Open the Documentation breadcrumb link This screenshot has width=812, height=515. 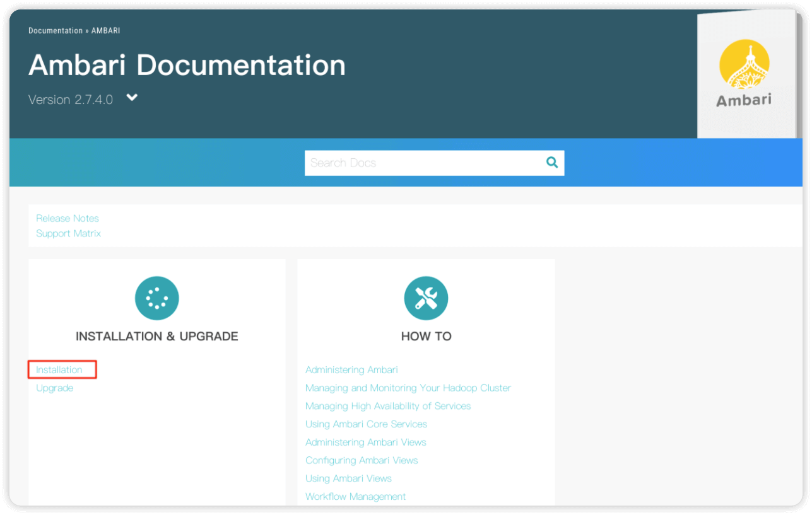[56, 30]
